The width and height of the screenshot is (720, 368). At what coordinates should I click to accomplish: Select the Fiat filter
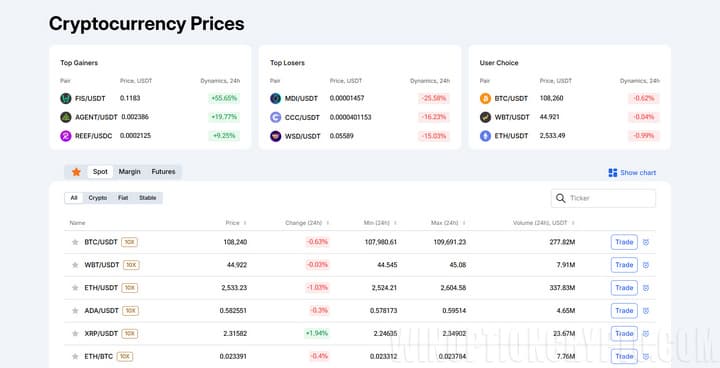click(123, 198)
